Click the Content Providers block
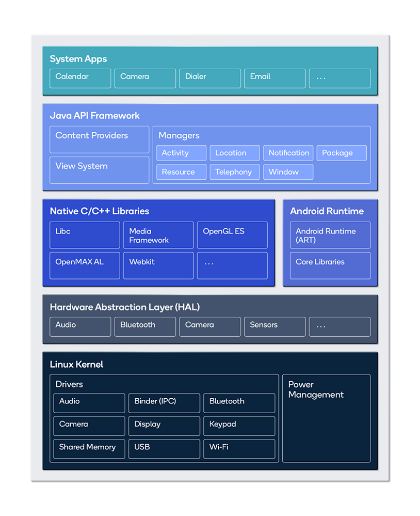 coord(99,139)
